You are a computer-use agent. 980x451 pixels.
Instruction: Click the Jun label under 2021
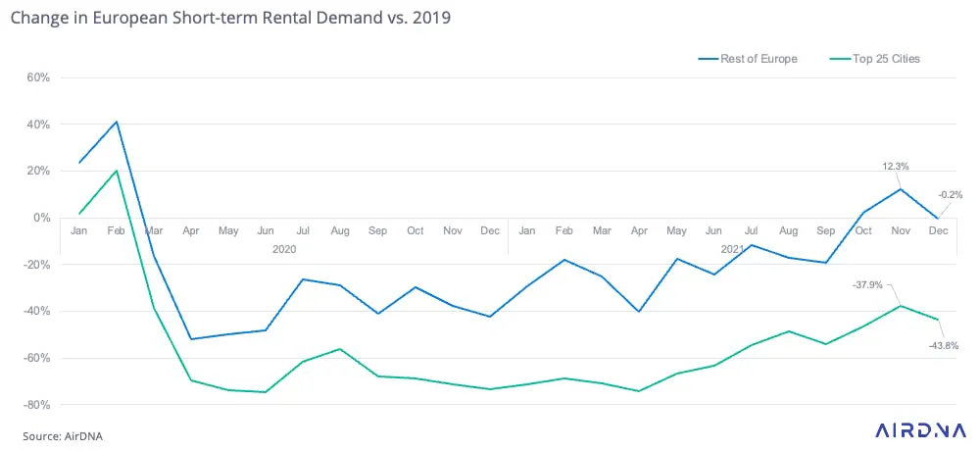pos(713,230)
